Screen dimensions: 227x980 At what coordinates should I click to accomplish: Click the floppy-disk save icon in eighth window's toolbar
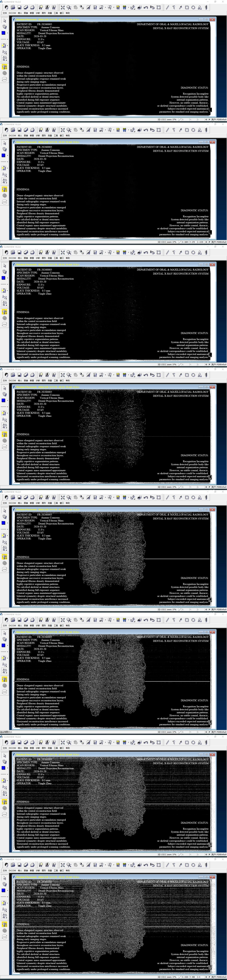click(x=19, y=865)
